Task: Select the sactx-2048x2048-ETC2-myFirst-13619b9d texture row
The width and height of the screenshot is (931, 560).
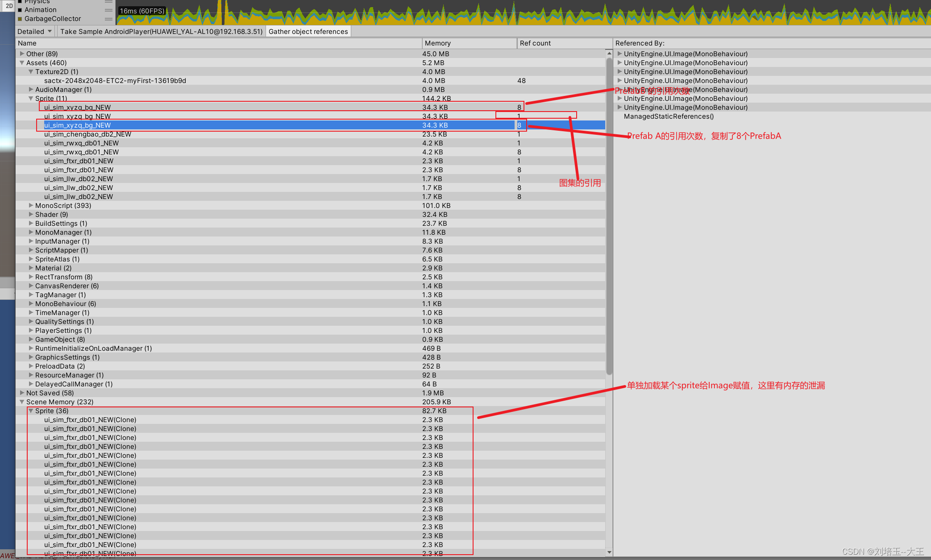Action: [310, 81]
